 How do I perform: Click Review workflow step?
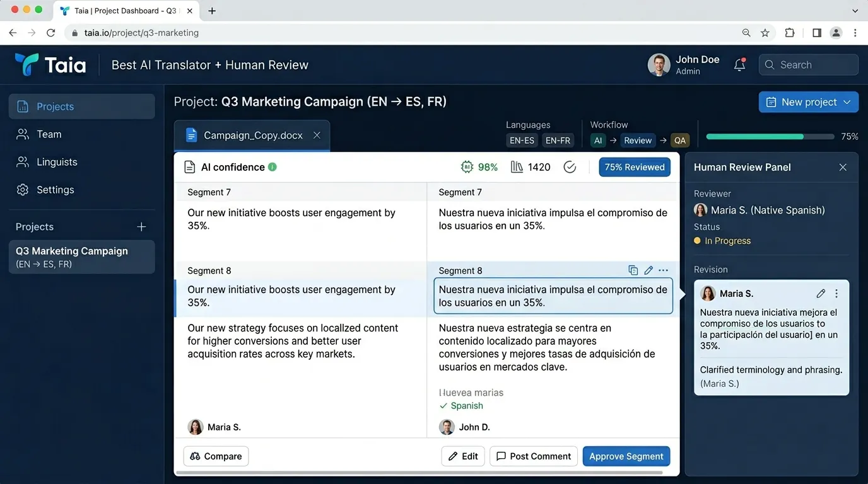638,141
